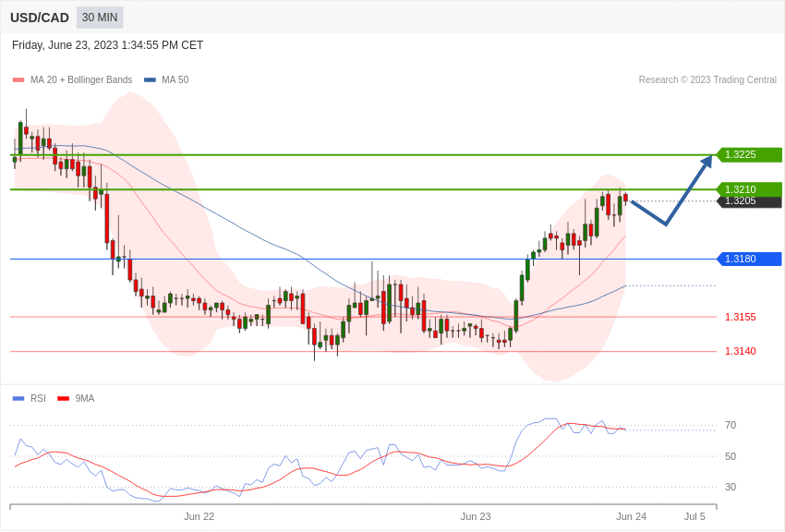
Task: Click the Jul 5 date axis label
Action: 694,516
